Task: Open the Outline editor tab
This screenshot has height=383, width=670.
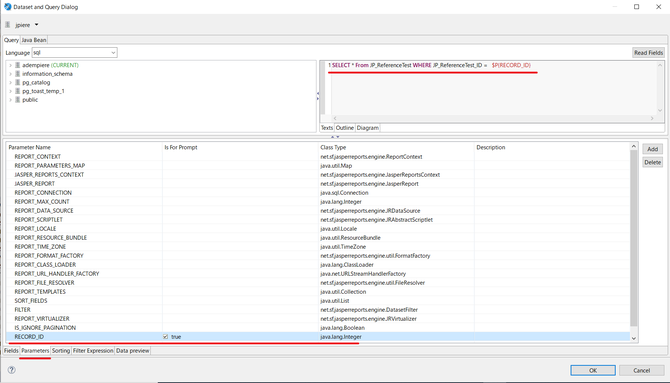Action: (344, 128)
